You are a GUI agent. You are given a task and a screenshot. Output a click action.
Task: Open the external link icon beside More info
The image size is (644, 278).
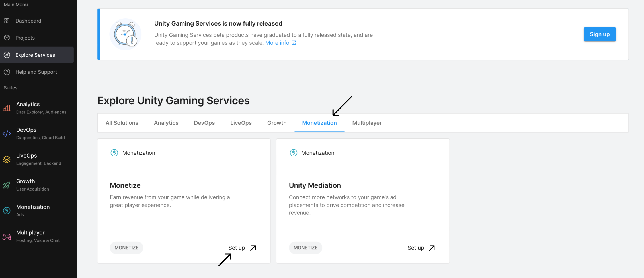click(x=294, y=43)
